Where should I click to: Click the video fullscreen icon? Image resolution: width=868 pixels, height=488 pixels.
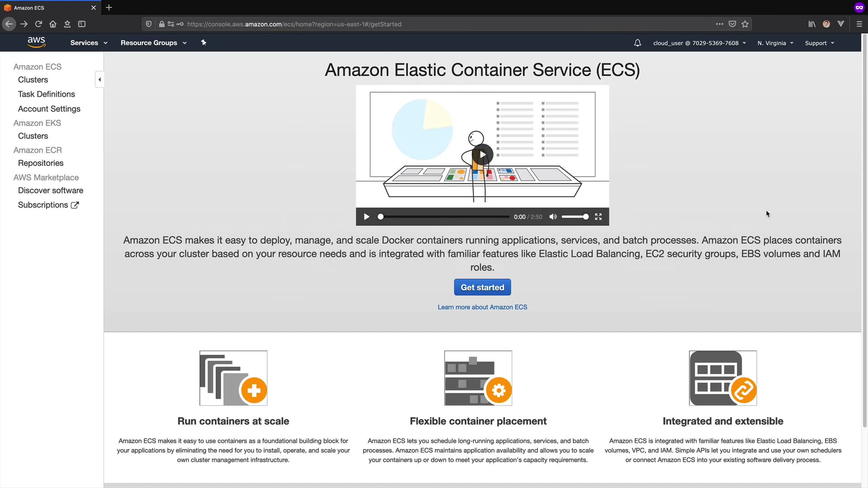tap(598, 217)
